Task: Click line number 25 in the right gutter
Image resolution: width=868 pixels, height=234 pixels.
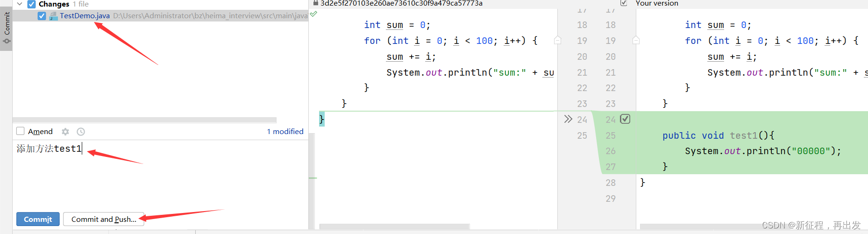Action: tap(611, 135)
